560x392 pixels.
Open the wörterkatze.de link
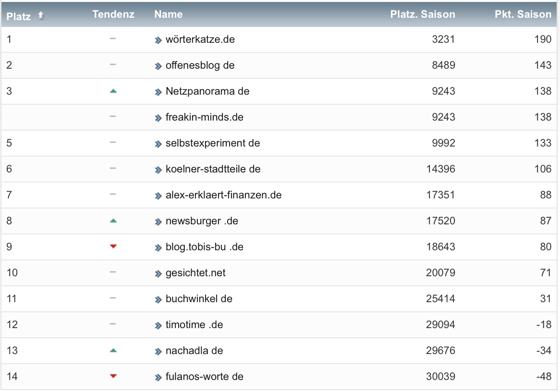pyautogui.click(x=200, y=39)
